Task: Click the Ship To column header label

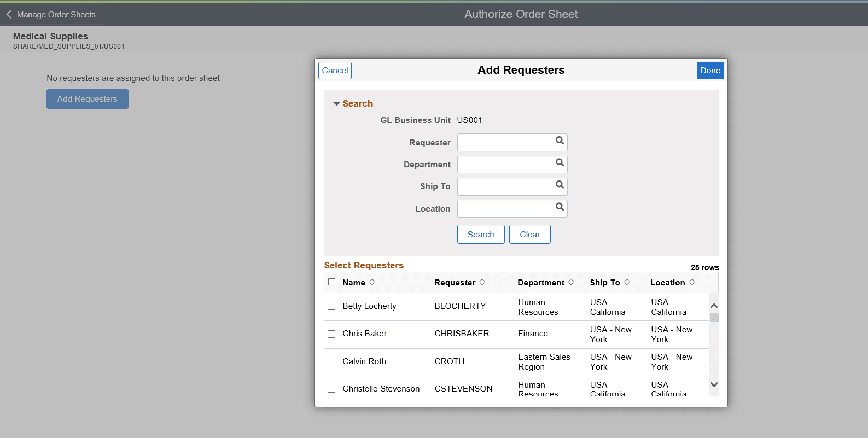Action: coord(605,283)
